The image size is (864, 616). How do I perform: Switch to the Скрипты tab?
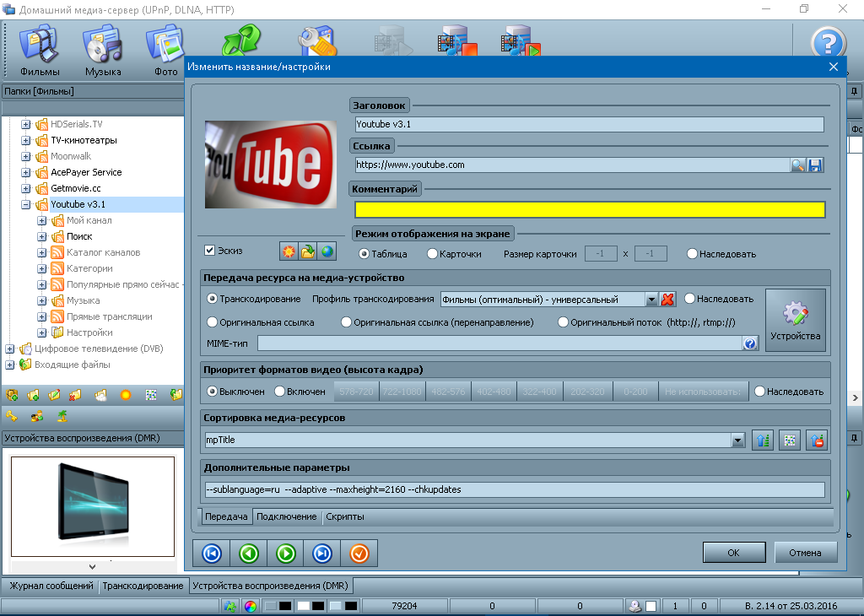345,516
